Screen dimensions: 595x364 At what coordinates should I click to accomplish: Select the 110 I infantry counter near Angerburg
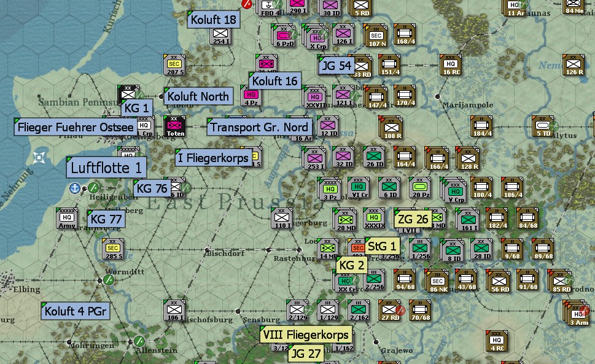282,219
